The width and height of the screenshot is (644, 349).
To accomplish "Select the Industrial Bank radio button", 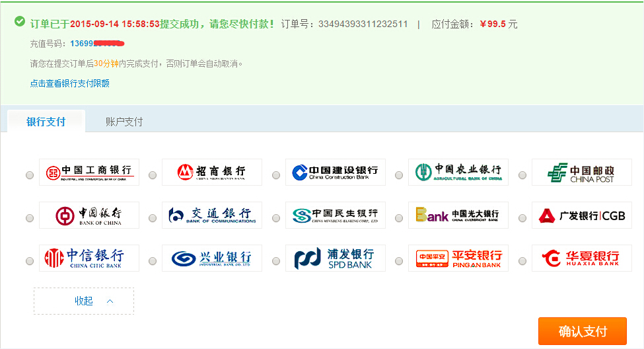I will pos(153,261).
